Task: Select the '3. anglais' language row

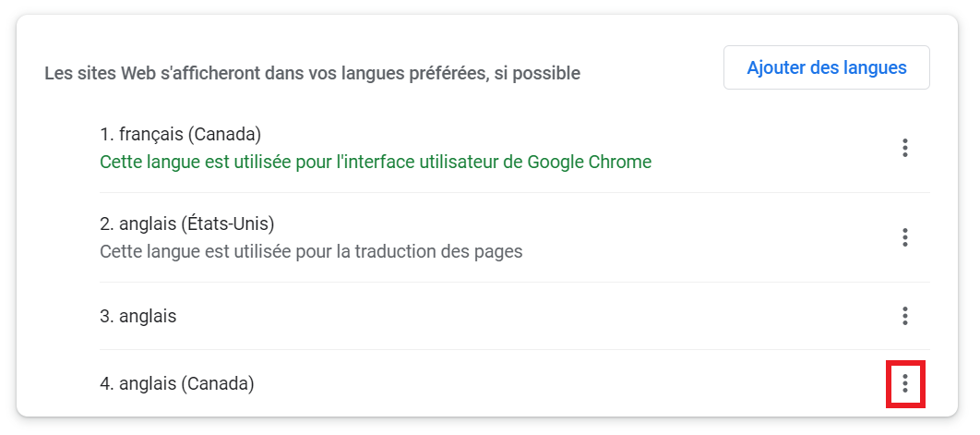Action: pyautogui.click(x=138, y=316)
